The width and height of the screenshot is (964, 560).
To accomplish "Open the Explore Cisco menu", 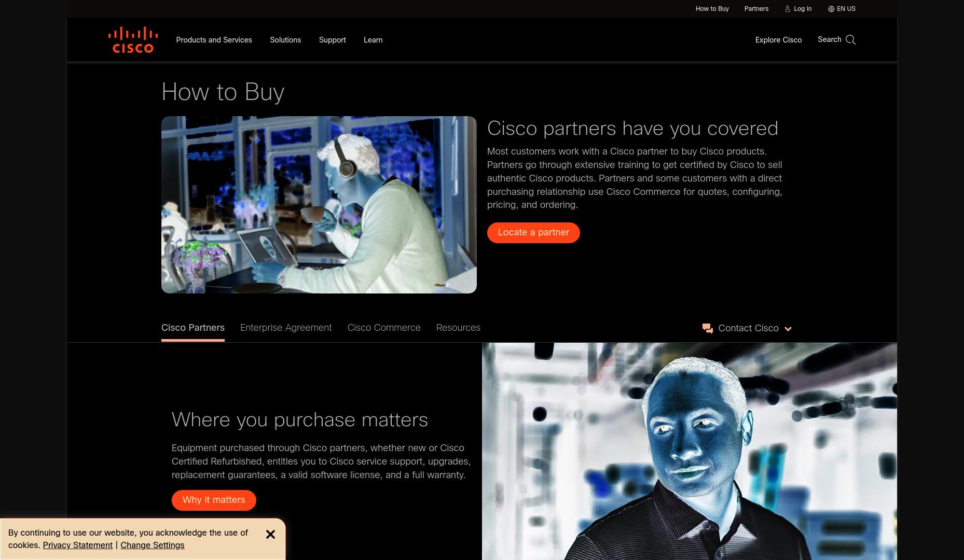I will pos(778,40).
